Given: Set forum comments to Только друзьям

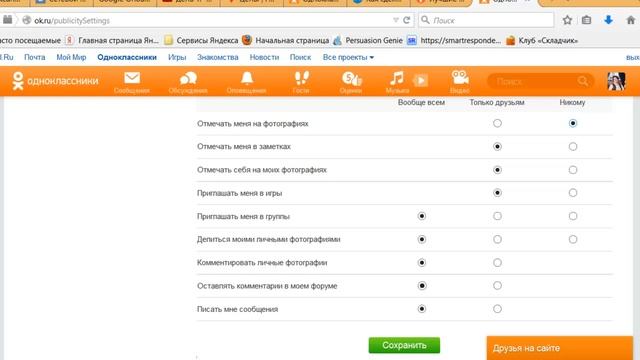Looking at the screenshot, I should pyautogui.click(x=497, y=286).
